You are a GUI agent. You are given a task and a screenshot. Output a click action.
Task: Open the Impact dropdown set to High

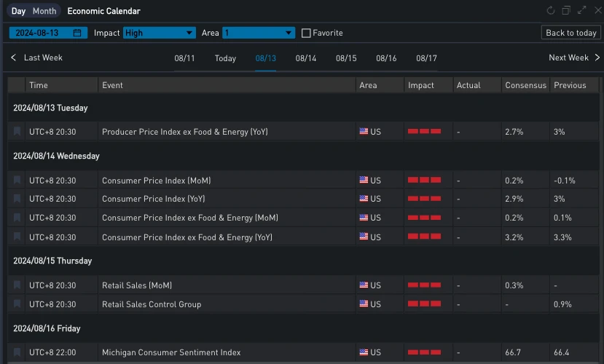tap(159, 33)
